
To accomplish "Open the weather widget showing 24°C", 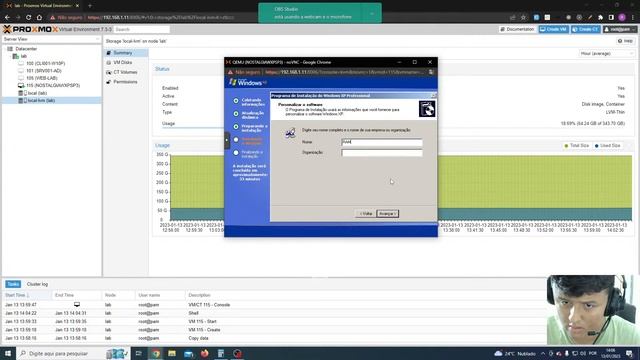I will [515, 353].
